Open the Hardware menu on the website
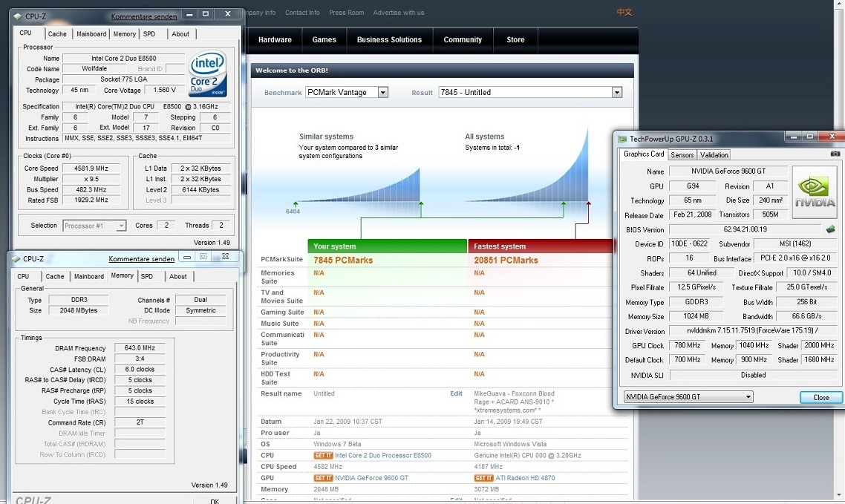Viewport: 845px width, 504px height. tap(275, 40)
